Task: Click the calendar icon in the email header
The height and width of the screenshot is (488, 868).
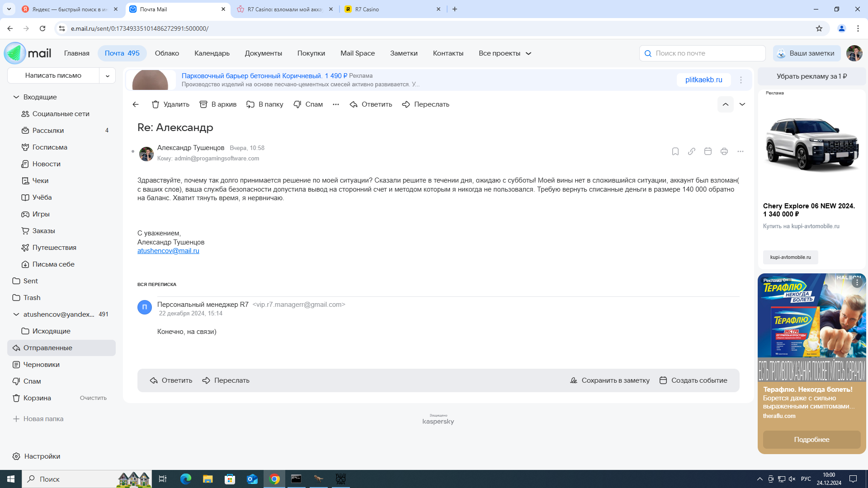Action: 708,151
